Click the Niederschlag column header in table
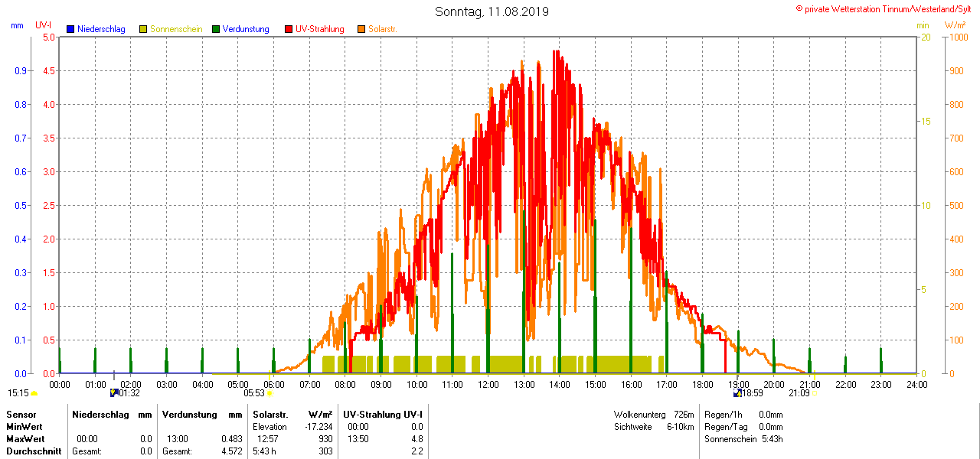Image resolution: width=980 pixels, height=459 pixels. coord(99,414)
